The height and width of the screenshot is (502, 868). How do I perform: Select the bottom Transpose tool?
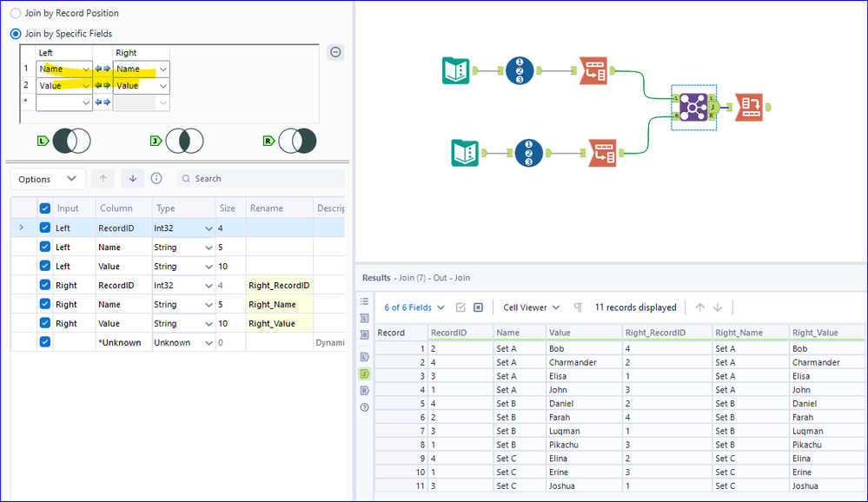click(602, 153)
